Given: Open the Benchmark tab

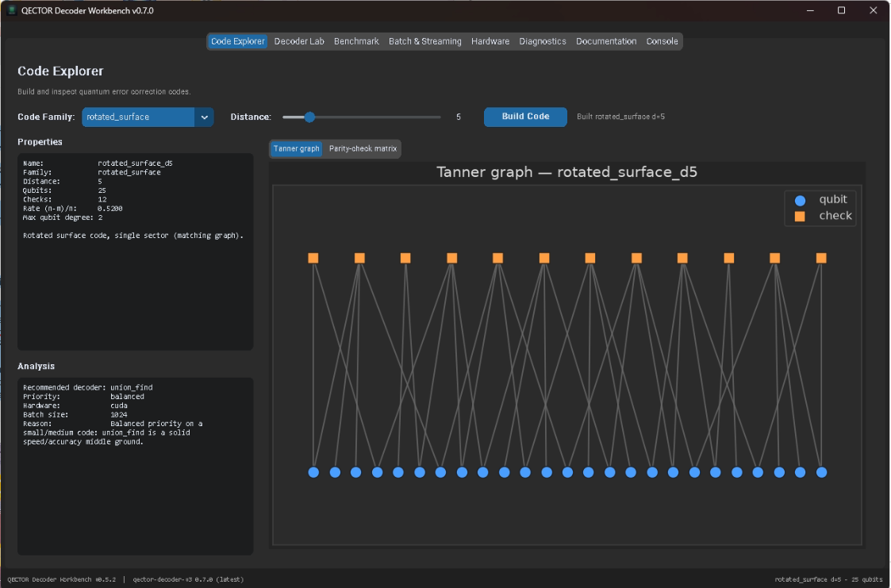Looking at the screenshot, I should pos(356,41).
